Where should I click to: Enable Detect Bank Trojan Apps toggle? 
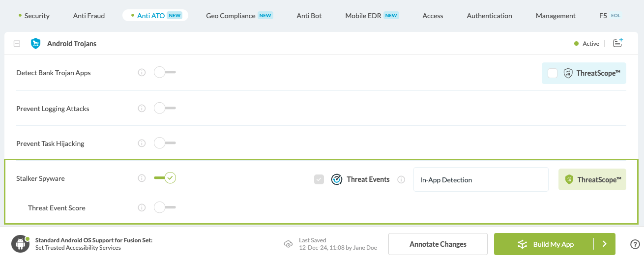point(164,73)
